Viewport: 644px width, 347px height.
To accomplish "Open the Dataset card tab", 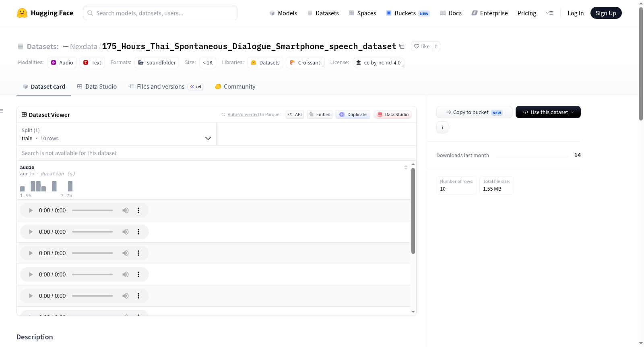I will click(x=44, y=87).
